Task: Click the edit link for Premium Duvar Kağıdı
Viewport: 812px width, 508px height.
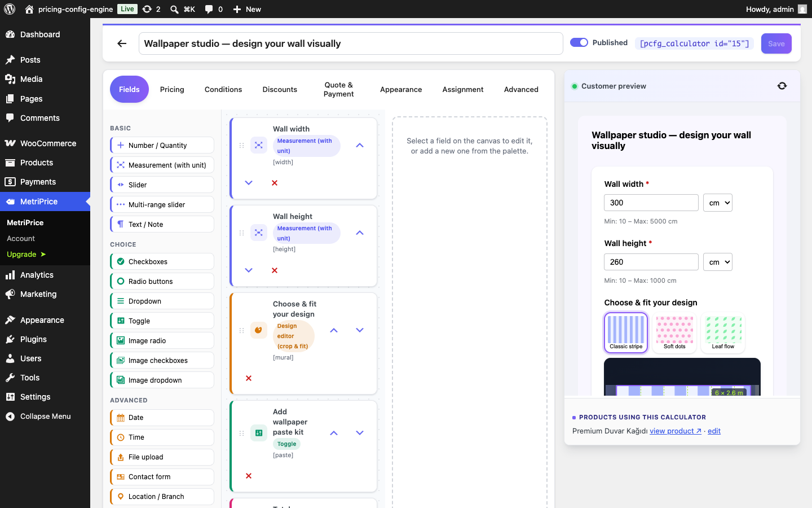Action: coord(714,431)
